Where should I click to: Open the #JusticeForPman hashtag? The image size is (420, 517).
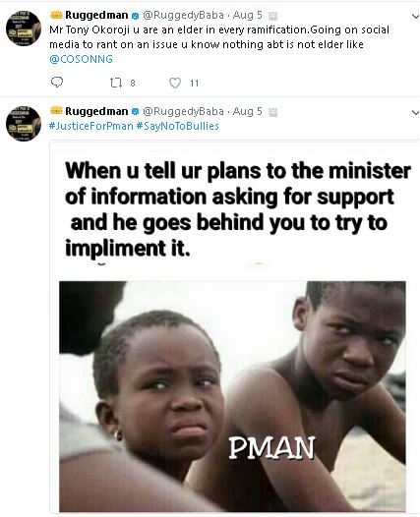coord(91,126)
